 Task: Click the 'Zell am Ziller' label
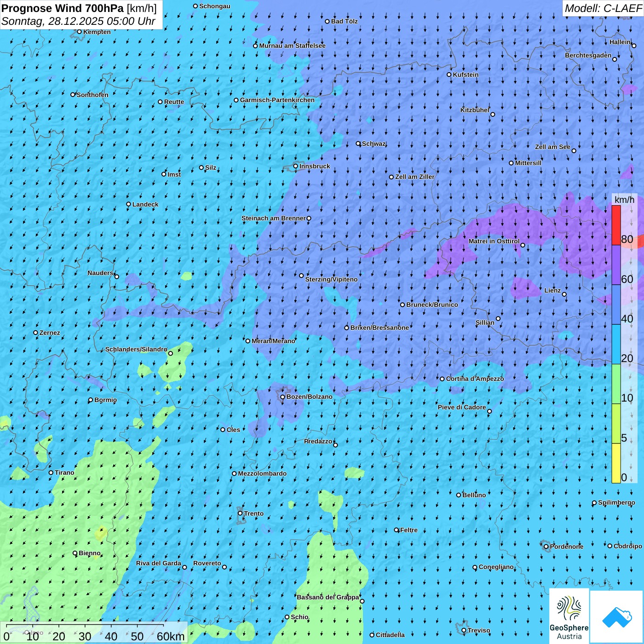click(x=415, y=177)
